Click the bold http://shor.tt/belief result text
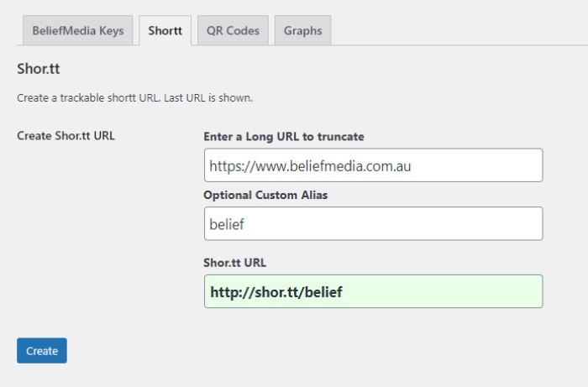 point(276,291)
